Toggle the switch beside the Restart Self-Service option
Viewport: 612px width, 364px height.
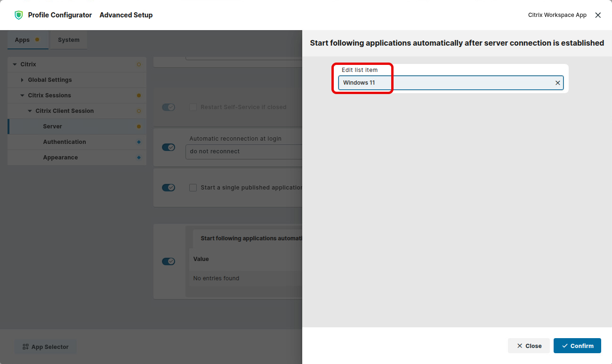(169, 107)
